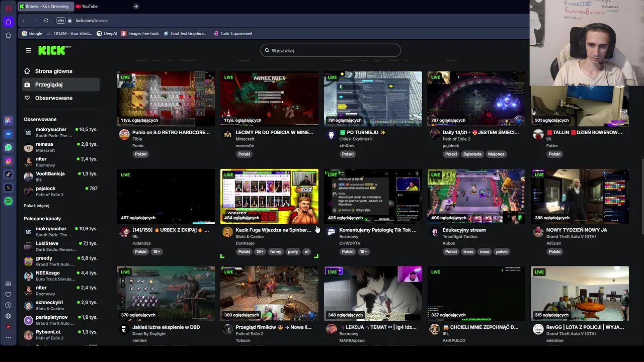Open pajalock in followed channels
Screen dimensions: 644x362
tap(60, 191)
